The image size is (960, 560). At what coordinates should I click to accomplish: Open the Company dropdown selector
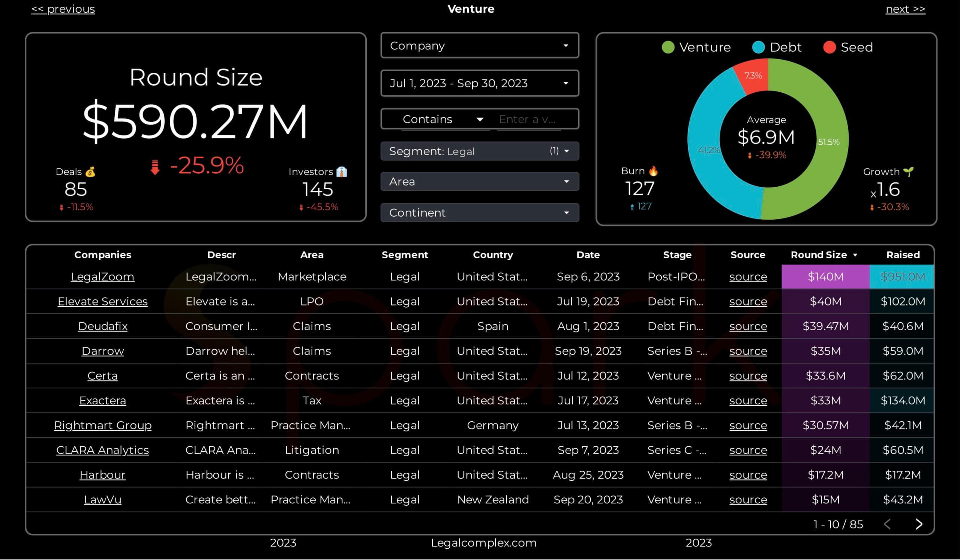(x=480, y=46)
